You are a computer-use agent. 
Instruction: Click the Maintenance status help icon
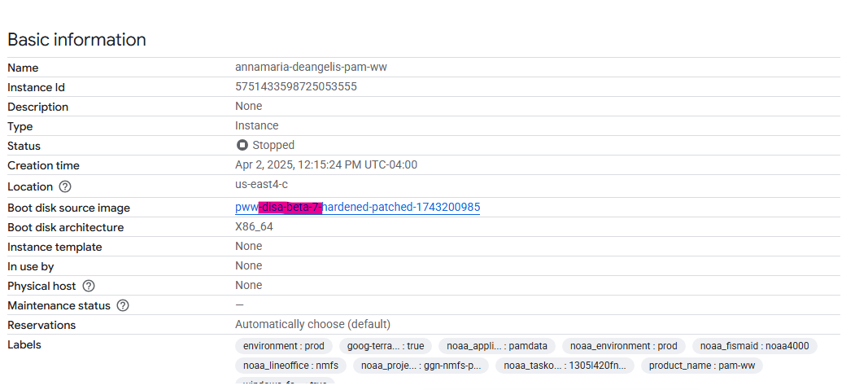[x=123, y=305]
